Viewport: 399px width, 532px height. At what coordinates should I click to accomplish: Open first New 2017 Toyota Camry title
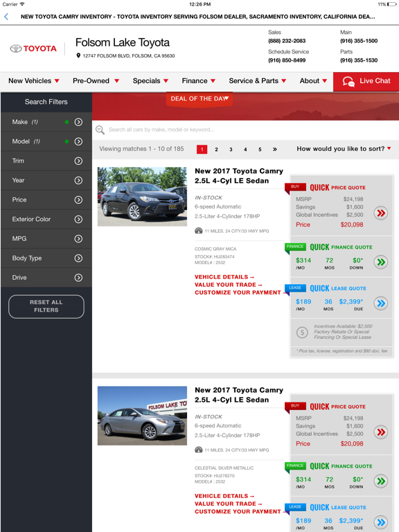[239, 176]
